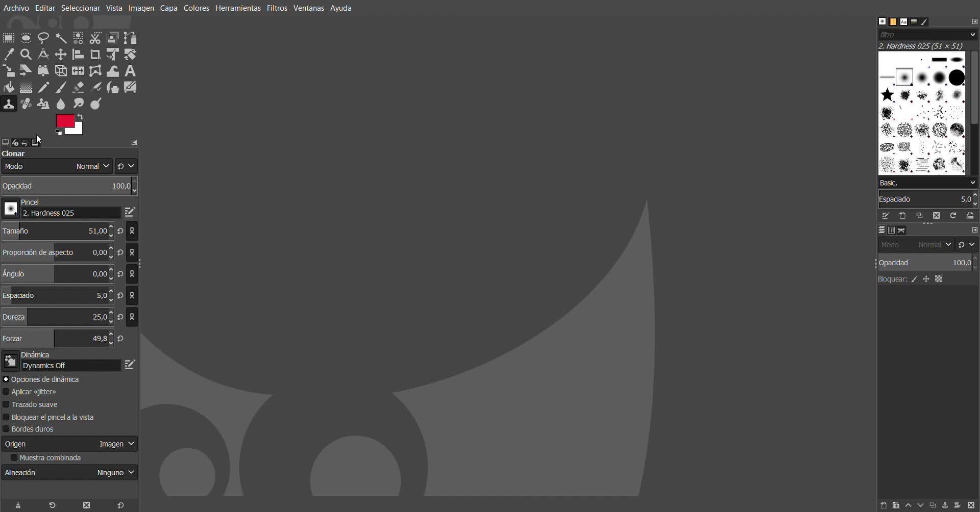Activate the Eraser tool
The width and height of the screenshot is (980, 512).
pos(78,87)
